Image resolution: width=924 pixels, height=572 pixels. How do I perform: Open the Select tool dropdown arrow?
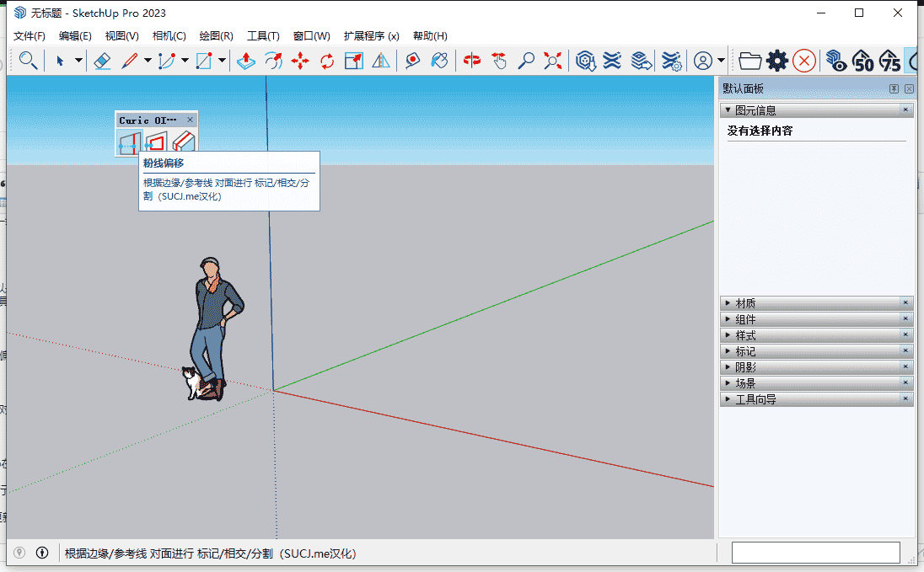tap(78, 61)
